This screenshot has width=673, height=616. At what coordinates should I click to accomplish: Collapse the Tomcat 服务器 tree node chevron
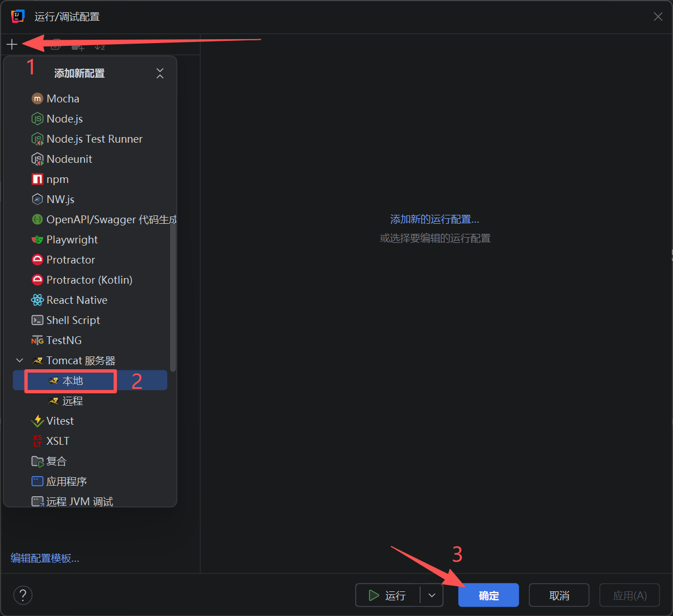coord(20,360)
